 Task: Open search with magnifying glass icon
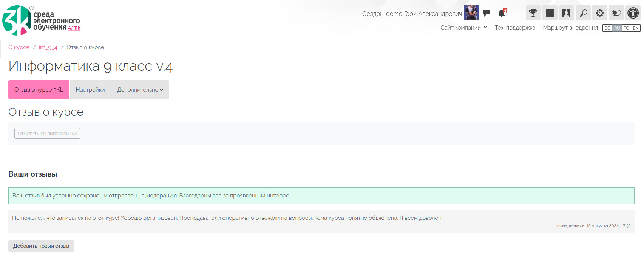(583, 13)
